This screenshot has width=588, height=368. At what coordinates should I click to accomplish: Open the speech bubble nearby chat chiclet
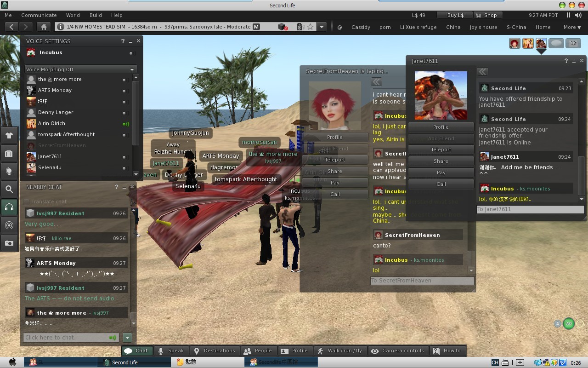click(556, 43)
